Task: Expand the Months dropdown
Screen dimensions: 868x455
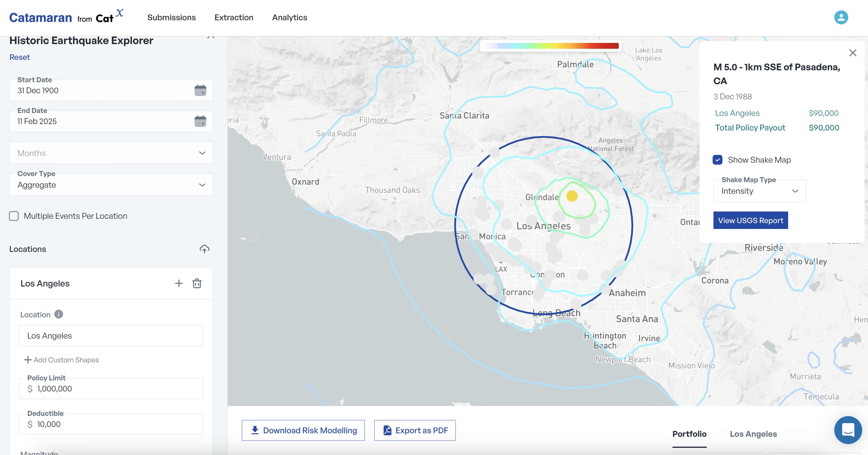Action: [x=111, y=153]
